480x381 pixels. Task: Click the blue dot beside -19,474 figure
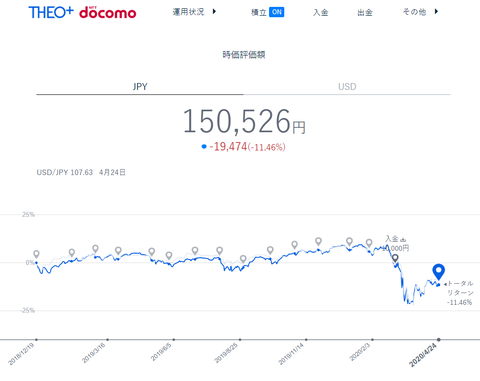(x=204, y=146)
